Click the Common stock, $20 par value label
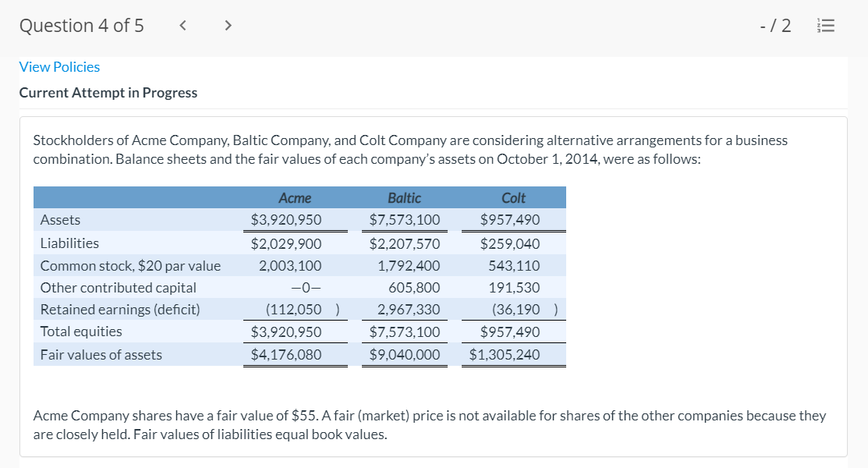The height and width of the screenshot is (468, 868). tap(130, 266)
